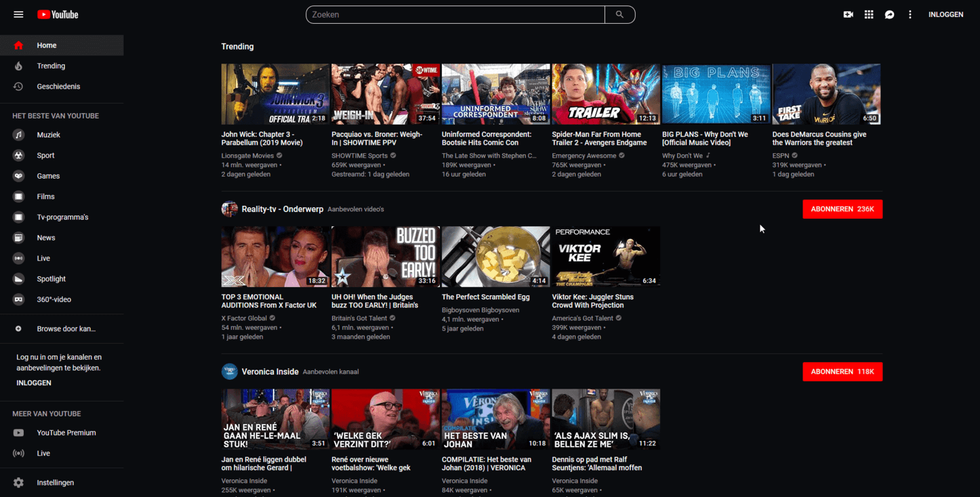Open the hamburger guide menu
The width and height of the screenshot is (980, 497).
(x=18, y=14)
